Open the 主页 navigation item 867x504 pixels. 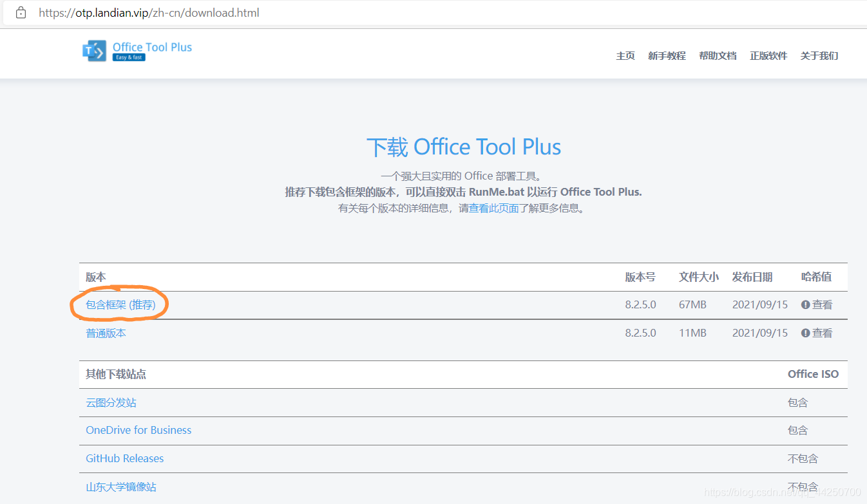[625, 56]
